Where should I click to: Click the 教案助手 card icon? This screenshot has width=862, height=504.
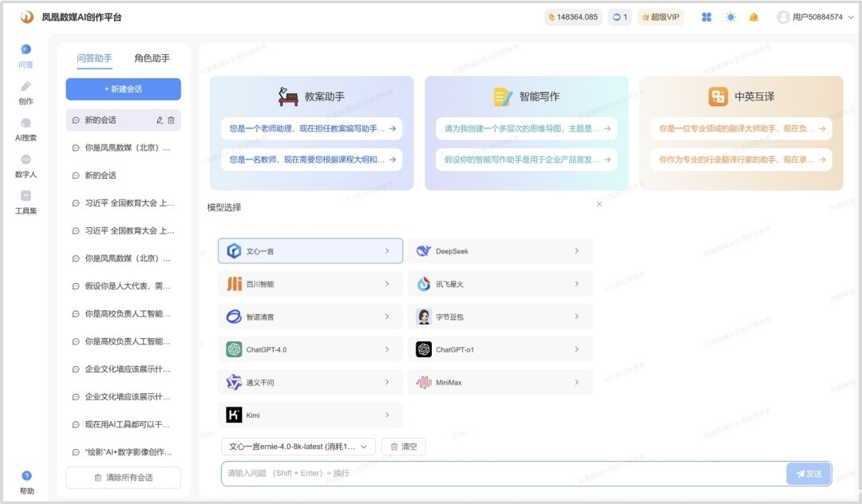(288, 96)
